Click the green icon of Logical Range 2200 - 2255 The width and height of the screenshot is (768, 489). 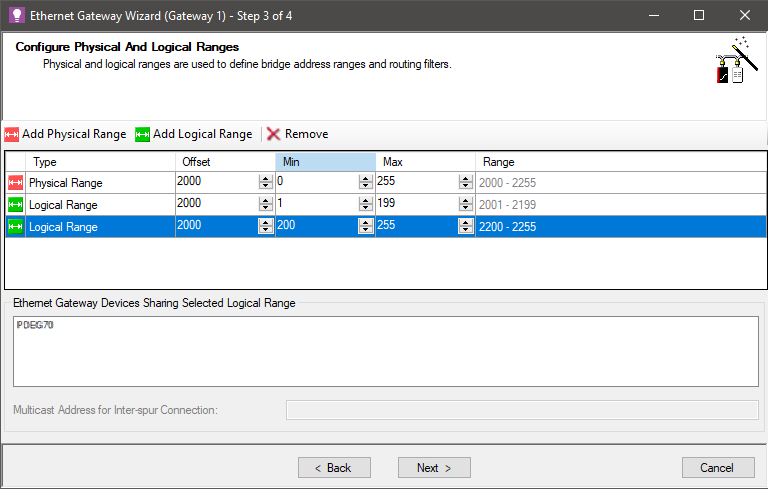pyautogui.click(x=15, y=227)
